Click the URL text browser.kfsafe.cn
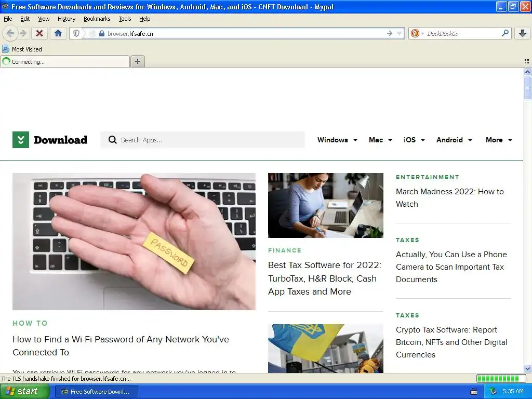 point(130,34)
